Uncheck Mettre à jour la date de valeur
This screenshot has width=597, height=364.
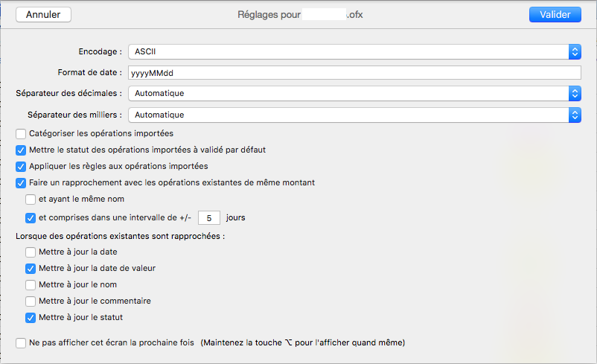[31, 268]
